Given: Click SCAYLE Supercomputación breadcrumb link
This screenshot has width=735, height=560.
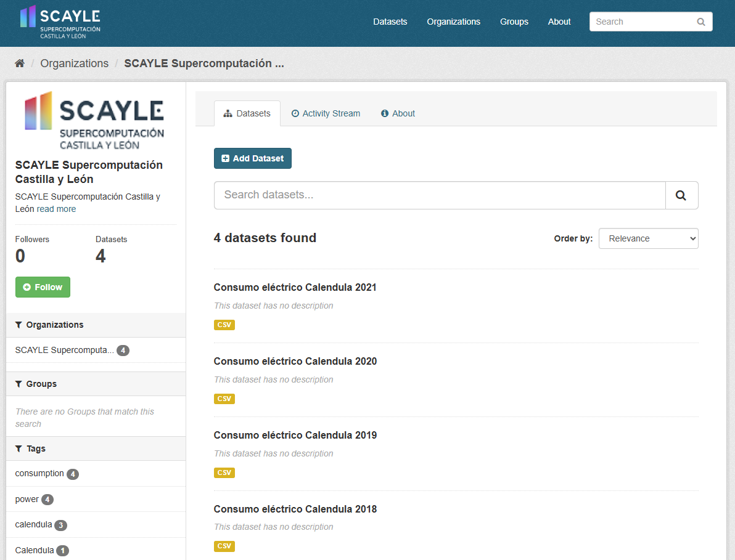Looking at the screenshot, I should 204,63.
